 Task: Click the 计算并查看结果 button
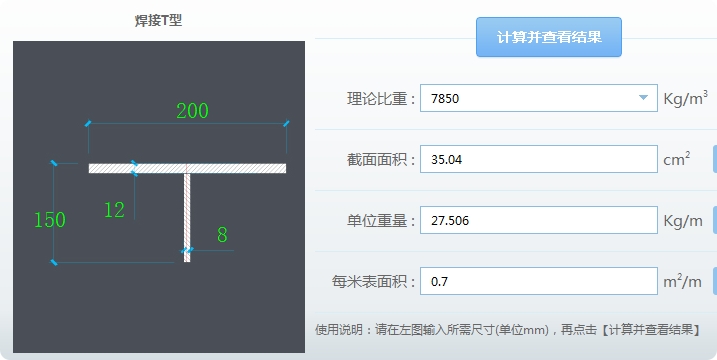(x=549, y=37)
